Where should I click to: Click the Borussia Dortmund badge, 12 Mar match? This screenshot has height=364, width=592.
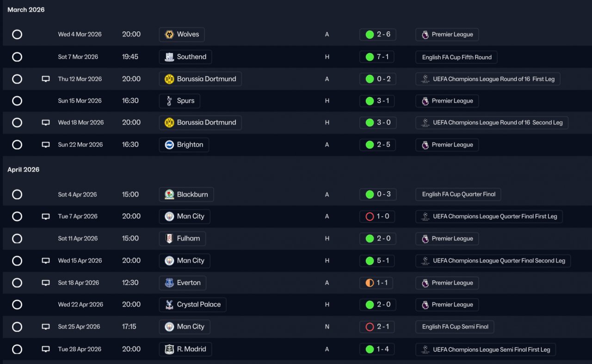click(x=169, y=79)
